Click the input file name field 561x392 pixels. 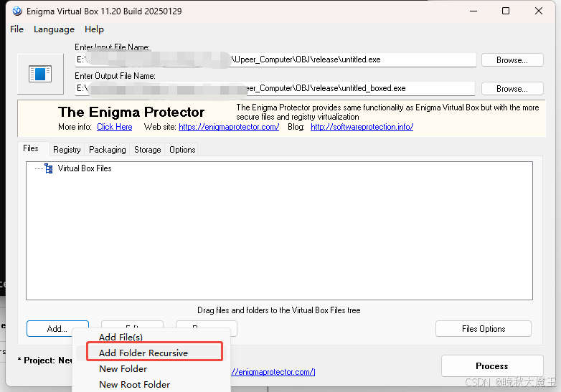pos(275,59)
